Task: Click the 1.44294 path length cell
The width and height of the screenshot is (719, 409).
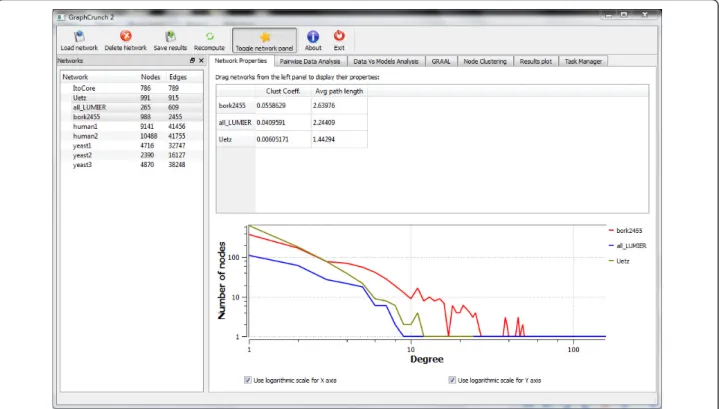Action: (339, 139)
